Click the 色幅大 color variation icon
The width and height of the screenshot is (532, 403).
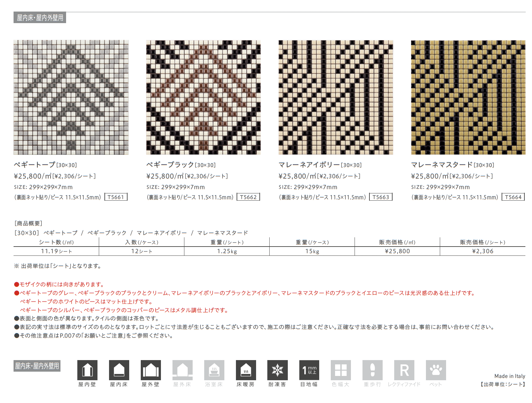[341, 370]
